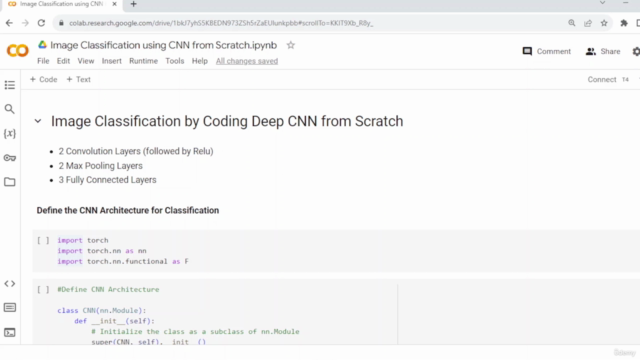Viewport: 640px width, 360px height.
Task: Click bullet '2 Max Pooling Layers'
Action: point(100,166)
